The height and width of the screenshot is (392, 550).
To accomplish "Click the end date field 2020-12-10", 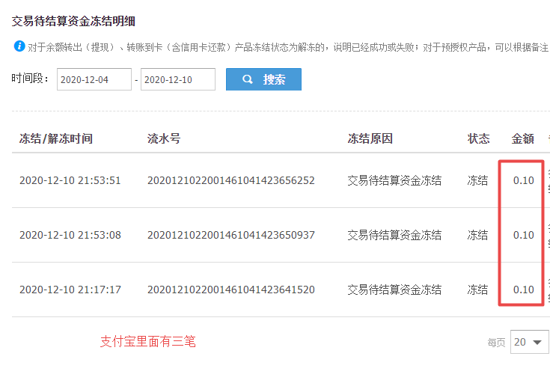I will [x=177, y=79].
